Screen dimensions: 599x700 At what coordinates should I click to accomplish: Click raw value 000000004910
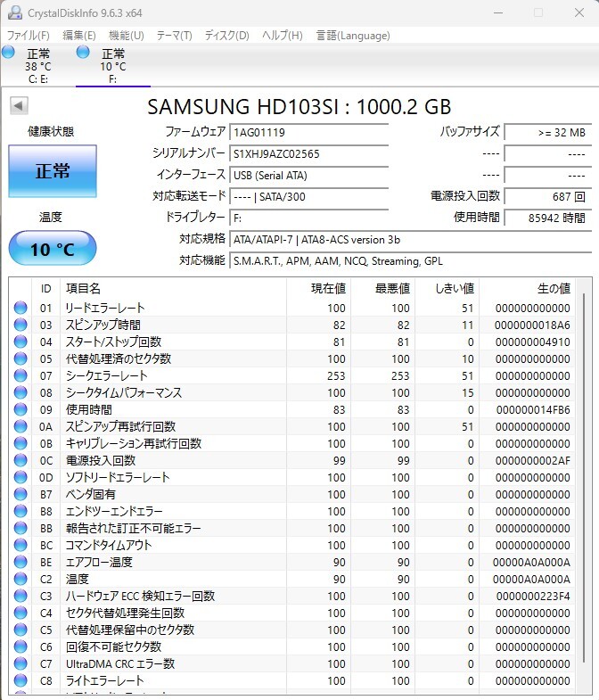(532, 342)
